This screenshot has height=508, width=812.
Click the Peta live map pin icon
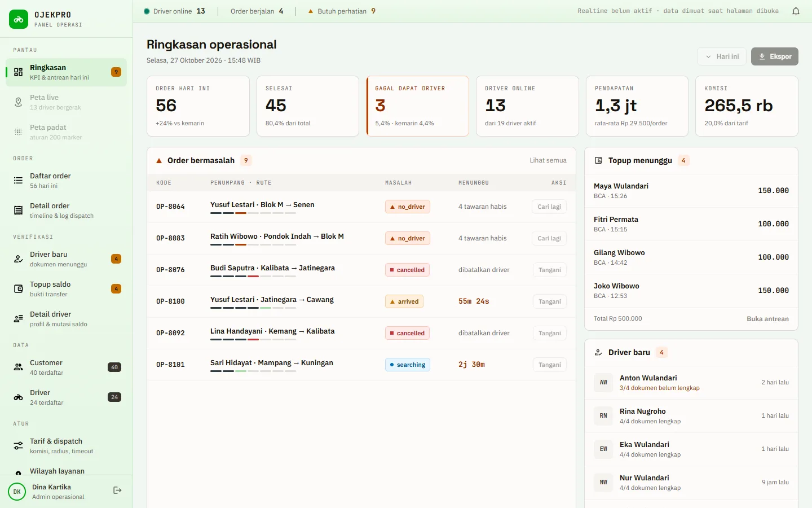tap(19, 102)
